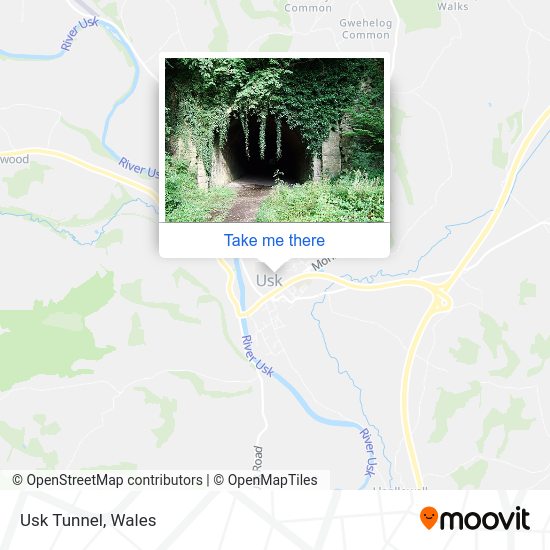Click the Common label at the top center
The height and width of the screenshot is (550, 550).
[308, 8]
